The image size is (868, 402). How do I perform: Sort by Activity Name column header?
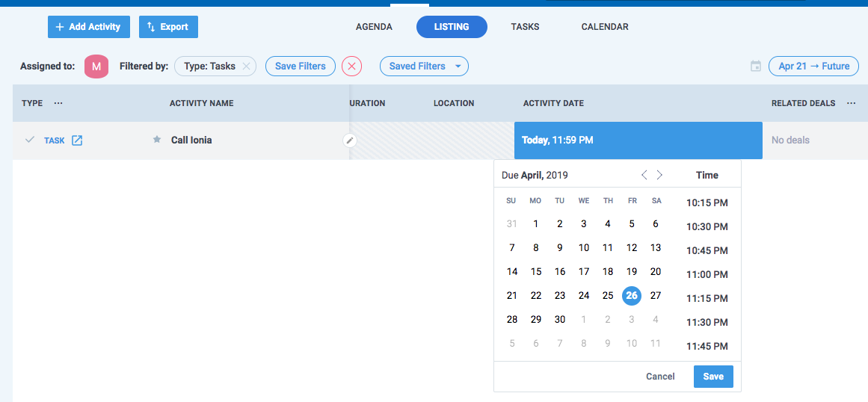202,103
